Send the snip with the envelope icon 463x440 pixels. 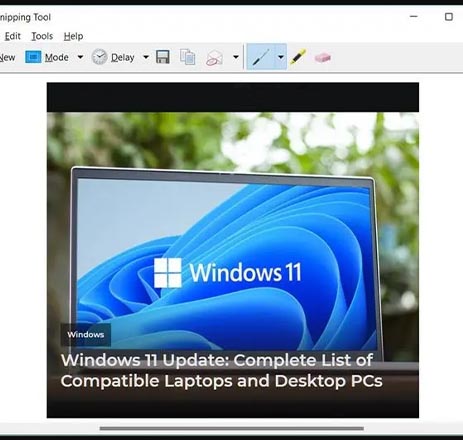click(214, 58)
